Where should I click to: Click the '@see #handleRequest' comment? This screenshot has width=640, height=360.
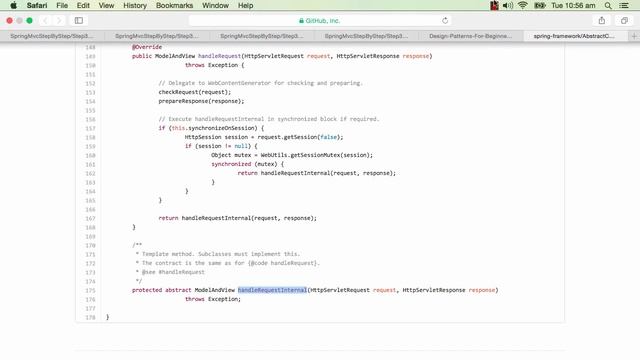(x=170, y=272)
